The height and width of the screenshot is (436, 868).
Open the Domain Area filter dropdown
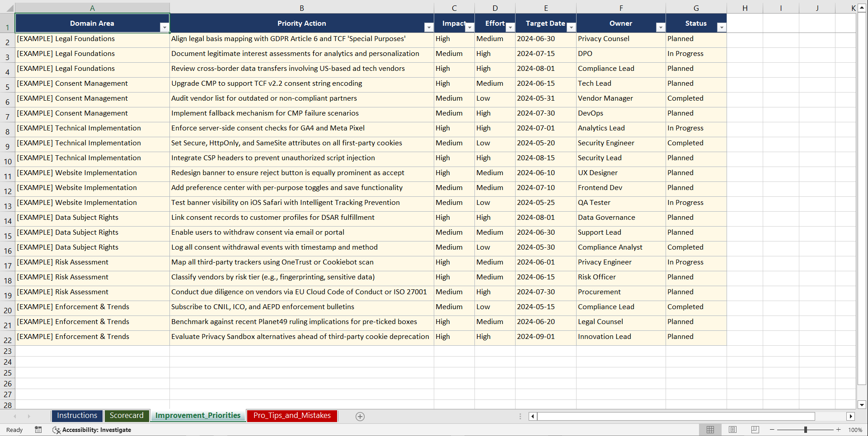(164, 28)
